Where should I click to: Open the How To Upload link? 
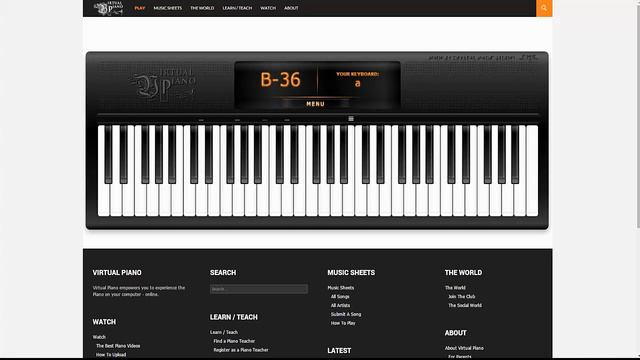coord(111,355)
